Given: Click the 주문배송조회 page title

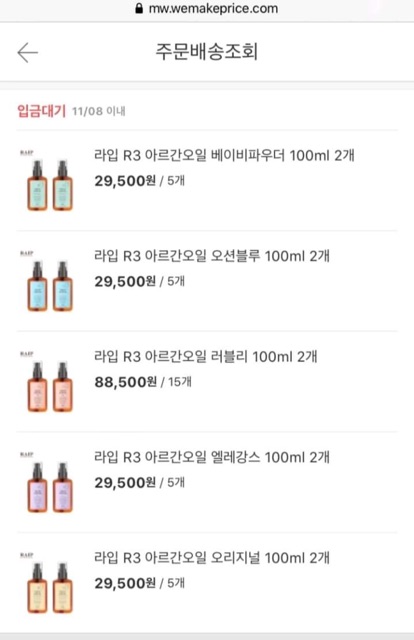Looking at the screenshot, I should coord(207,52).
